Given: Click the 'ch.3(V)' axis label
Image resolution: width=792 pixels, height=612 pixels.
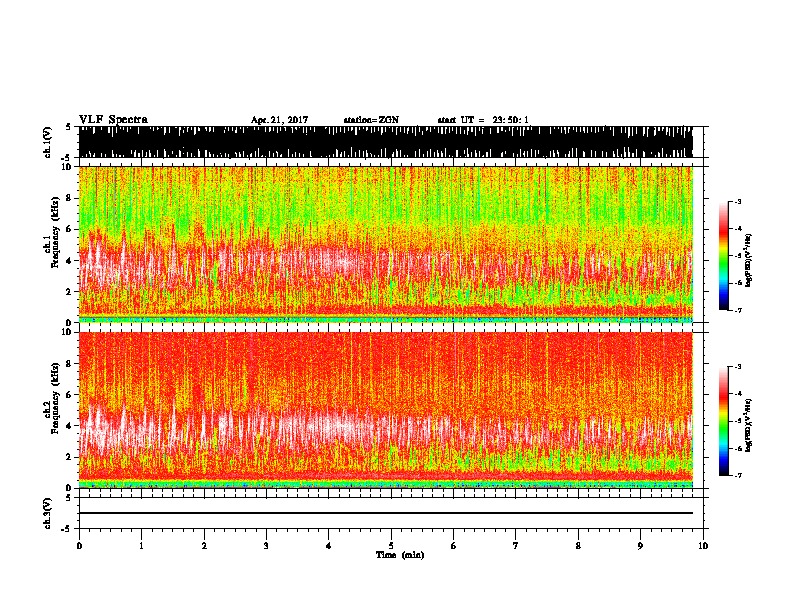Looking at the screenshot, I should point(47,514).
